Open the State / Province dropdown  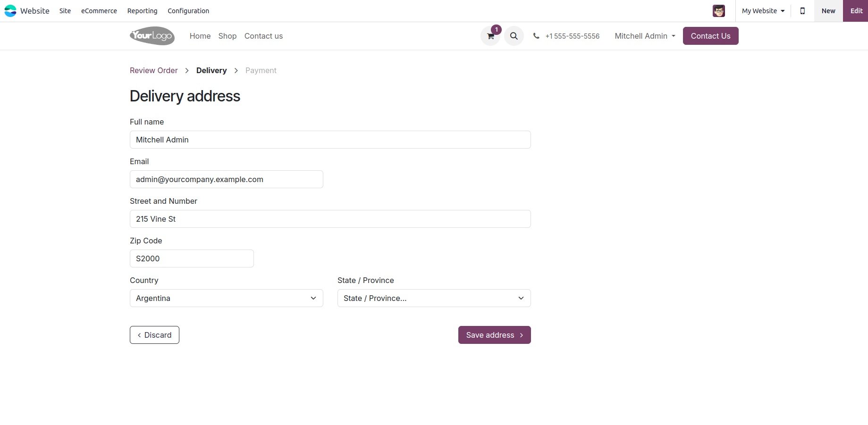click(x=434, y=298)
